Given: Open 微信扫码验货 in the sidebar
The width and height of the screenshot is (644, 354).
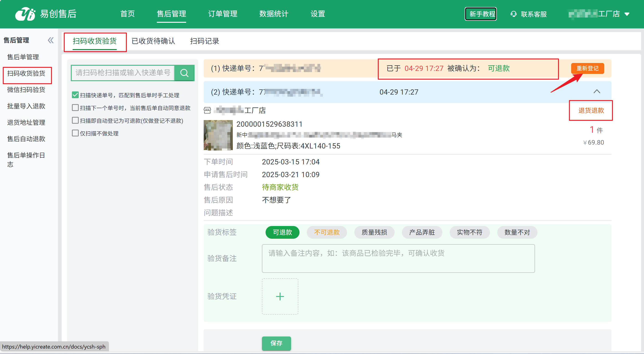Looking at the screenshot, I should click(26, 90).
